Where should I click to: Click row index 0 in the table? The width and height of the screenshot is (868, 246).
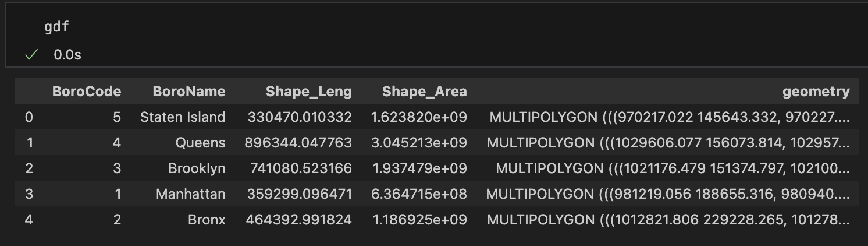29,117
